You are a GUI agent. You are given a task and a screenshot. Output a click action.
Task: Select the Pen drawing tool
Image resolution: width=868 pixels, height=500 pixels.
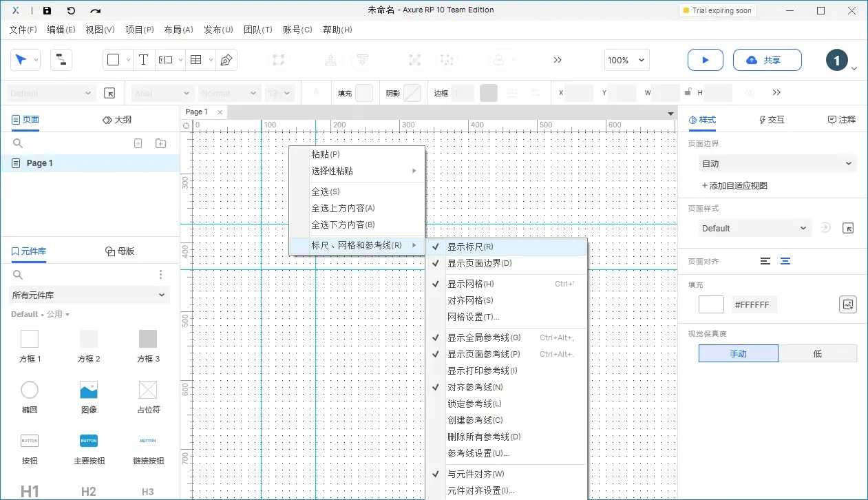pos(224,60)
